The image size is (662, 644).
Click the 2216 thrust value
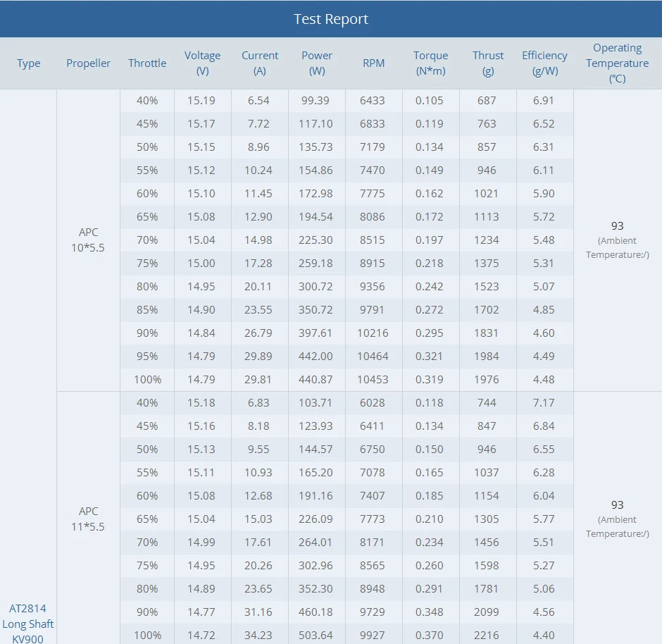point(487,635)
